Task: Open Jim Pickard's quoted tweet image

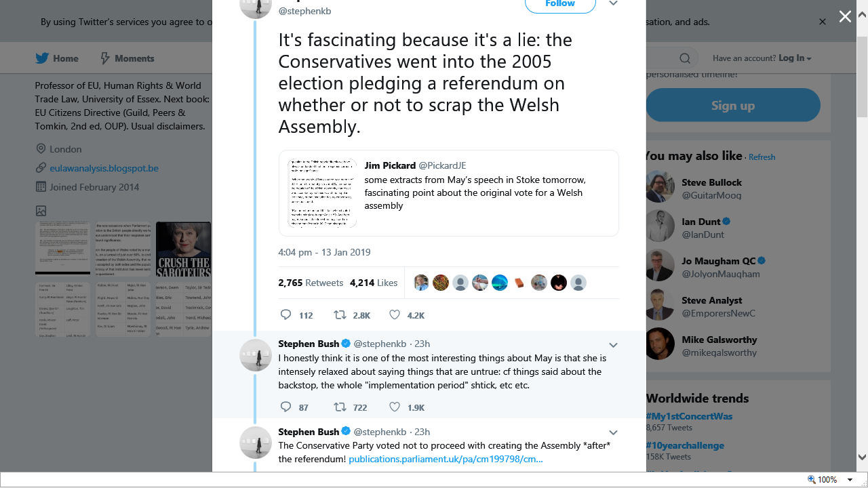Action: 322,193
